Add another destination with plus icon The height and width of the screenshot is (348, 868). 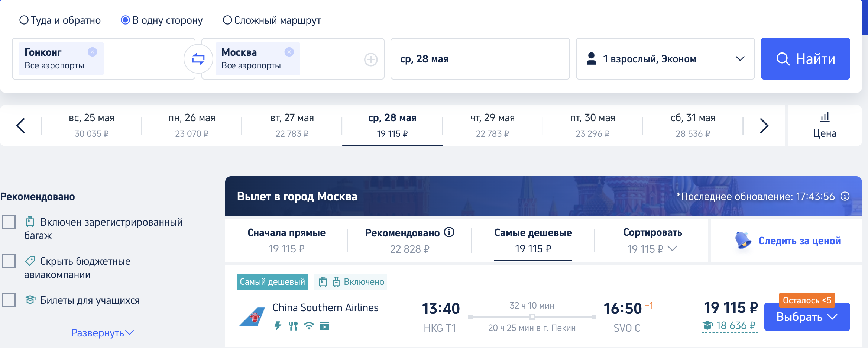click(x=371, y=59)
